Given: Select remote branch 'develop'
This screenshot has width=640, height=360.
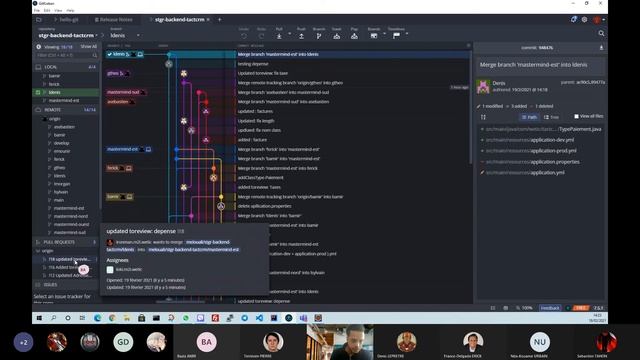Looking at the screenshot, I should click(x=62, y=143).
